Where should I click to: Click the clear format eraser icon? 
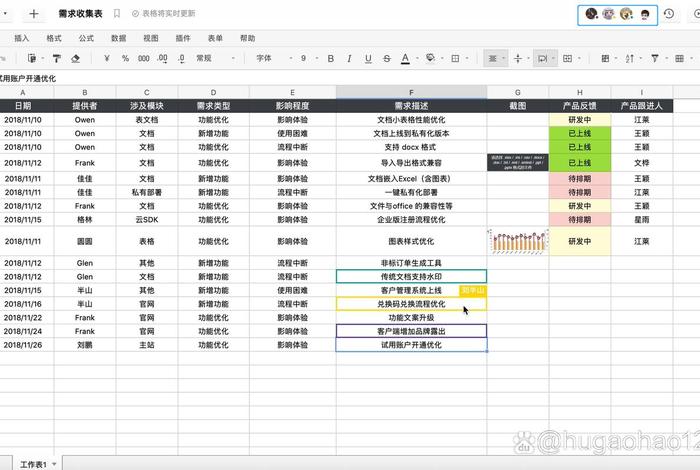click(75, 58)
